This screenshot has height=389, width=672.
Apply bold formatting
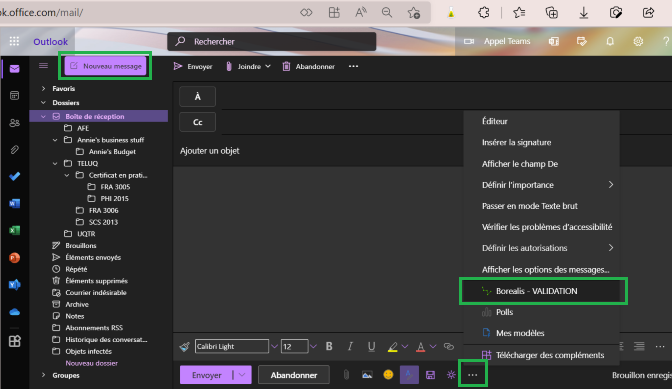tap(329, 346)
